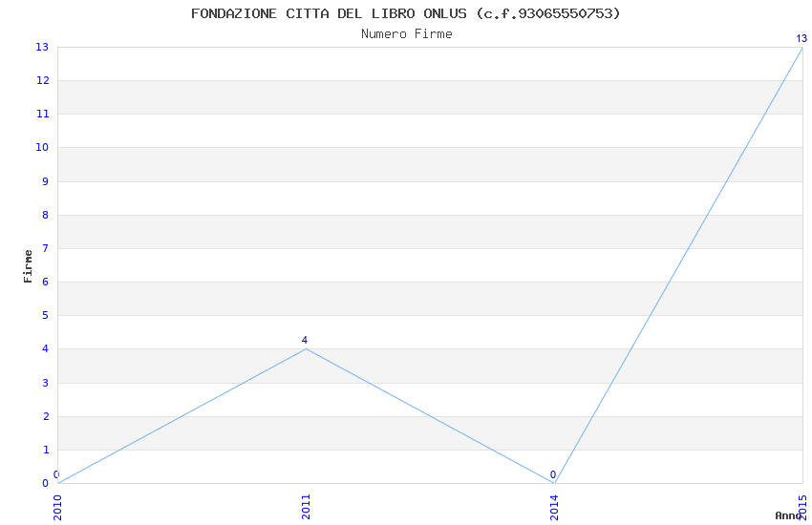
Task: Click the data label 13 at 2015 point
Action: (801, 38)
